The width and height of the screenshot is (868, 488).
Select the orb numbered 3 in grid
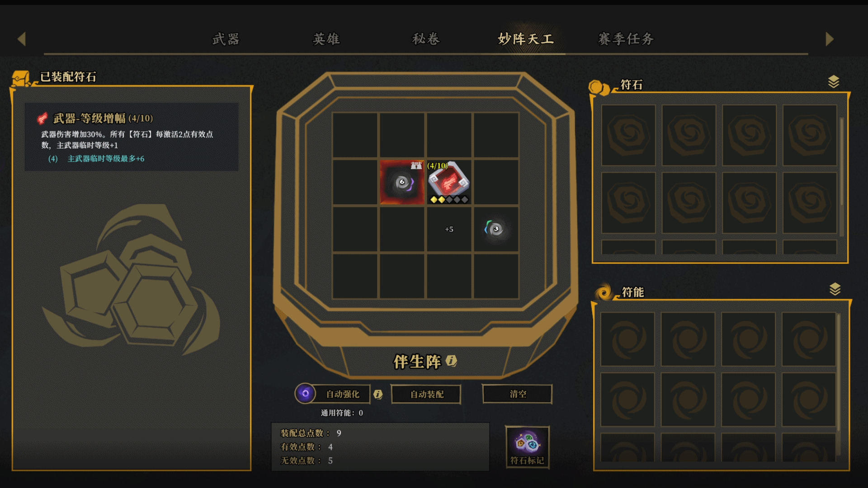click(x=495, y=229)
